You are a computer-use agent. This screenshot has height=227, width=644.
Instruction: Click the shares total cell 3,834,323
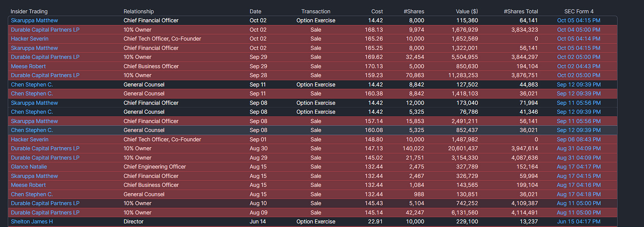click(x=524, y=30)
